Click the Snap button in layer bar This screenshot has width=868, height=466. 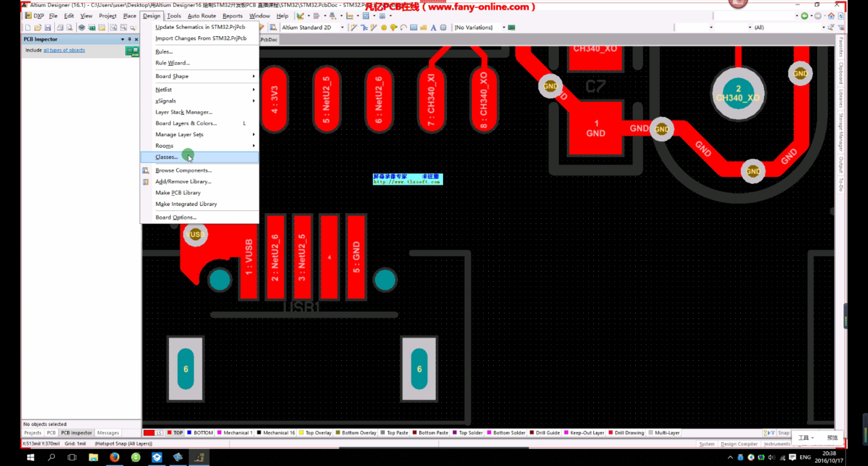(783, 433)
